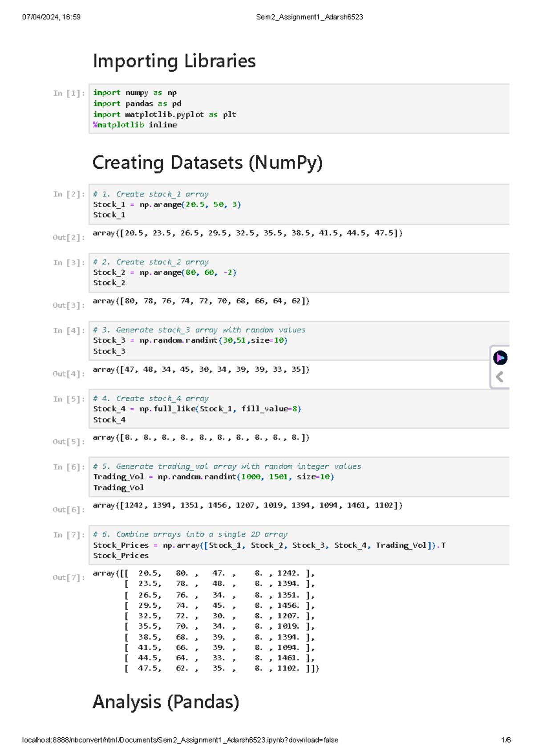The height and width of the screenshot is (756, 534).
Task: Click code 'np.random.randint(1000, 1501, size=10)'
Action: point(246,477)
